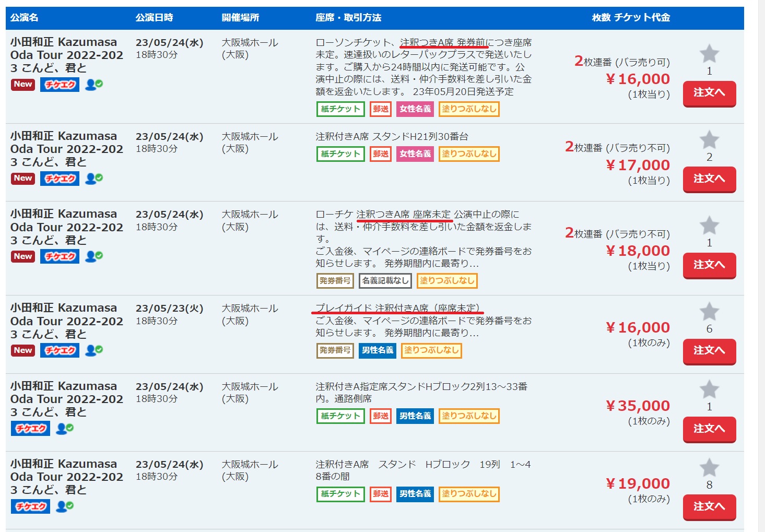Image resolution: width=765 pixels, height=532 pixels.
Task: Click 郵送 tag in ¥35,000 row
Action: [x=381, y=416]
